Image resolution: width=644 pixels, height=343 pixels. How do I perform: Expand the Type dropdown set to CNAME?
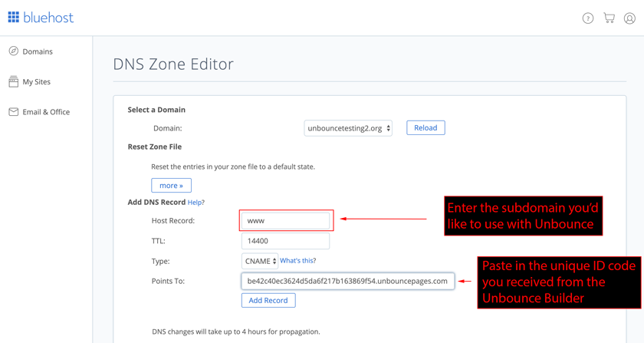pos(260,261)
